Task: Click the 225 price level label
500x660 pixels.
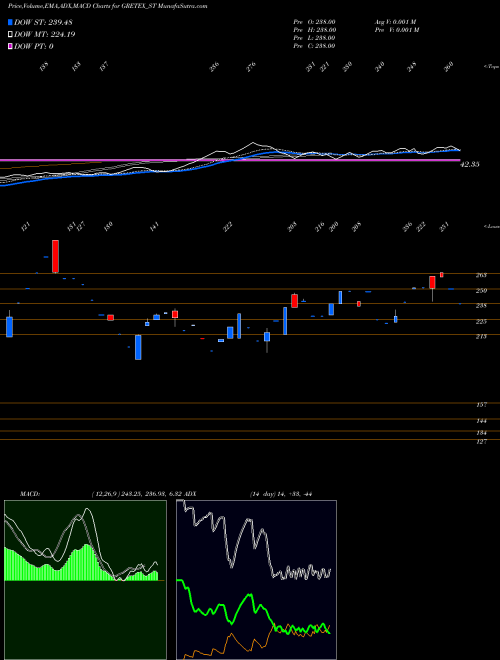Action: [481, 322]
